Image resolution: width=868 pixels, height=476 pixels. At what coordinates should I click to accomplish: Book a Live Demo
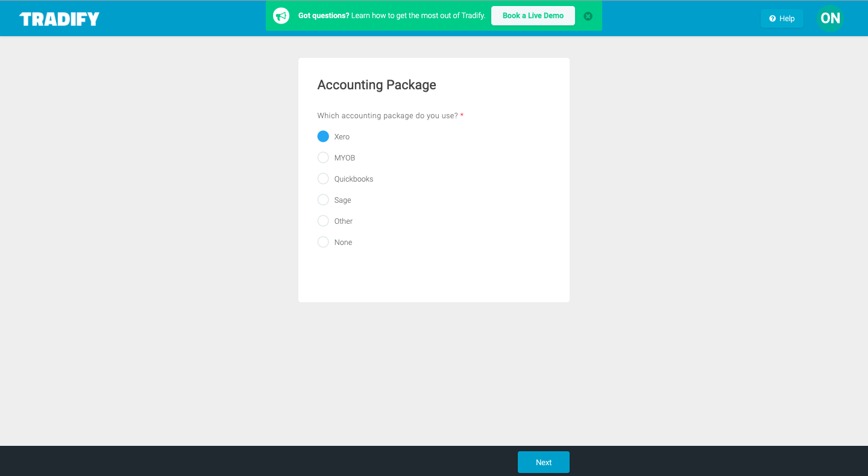[533, 16]
